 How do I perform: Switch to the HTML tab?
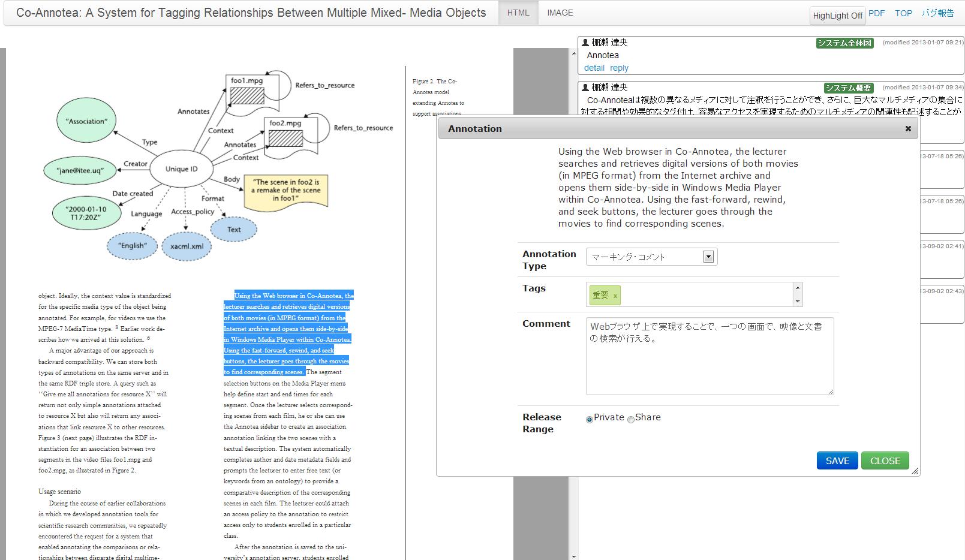[x=518, y=13]
